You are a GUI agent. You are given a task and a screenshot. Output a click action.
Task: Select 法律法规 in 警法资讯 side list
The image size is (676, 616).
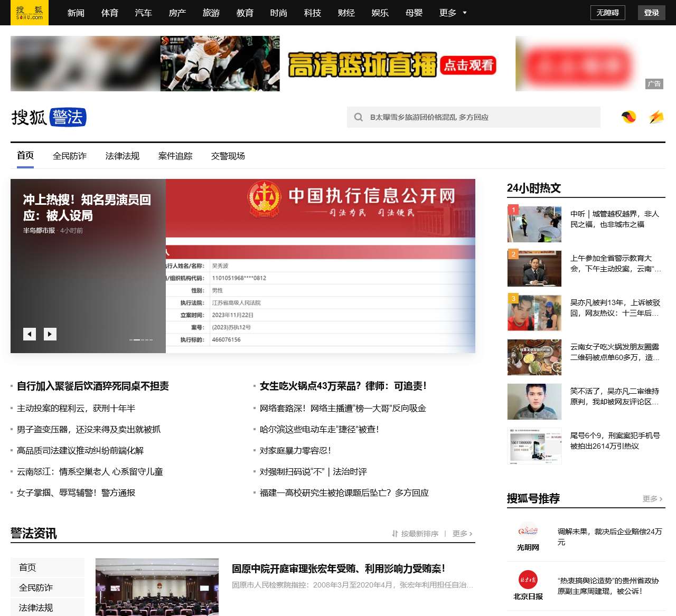pyautogui.click(x=48, y=607)
